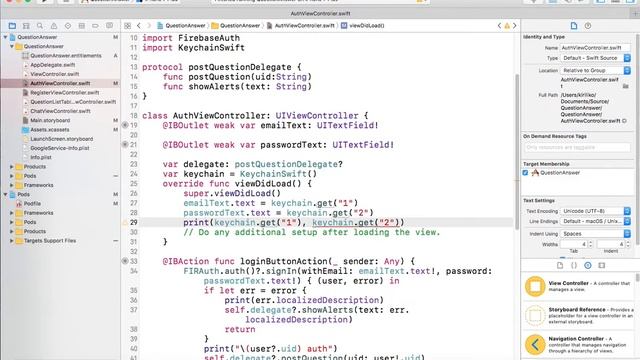Image resolution: width=640 pixels, height=360 pixels.
Task: Expand the Pods group under QuestionAnswer
Action: (x=12, y=176)
